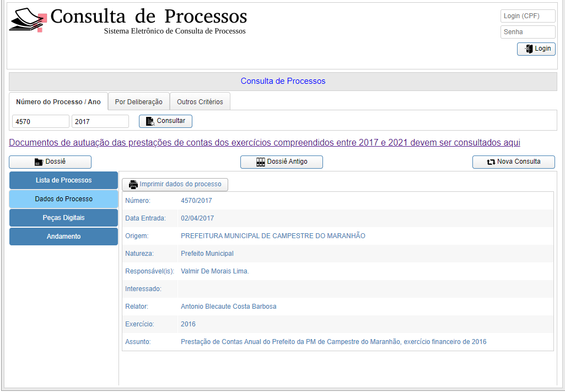Click the Origem: label

click(x=137, y=236)
